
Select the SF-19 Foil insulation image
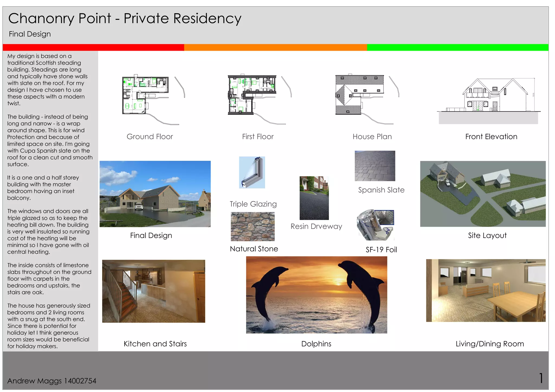tap(375, 225)
